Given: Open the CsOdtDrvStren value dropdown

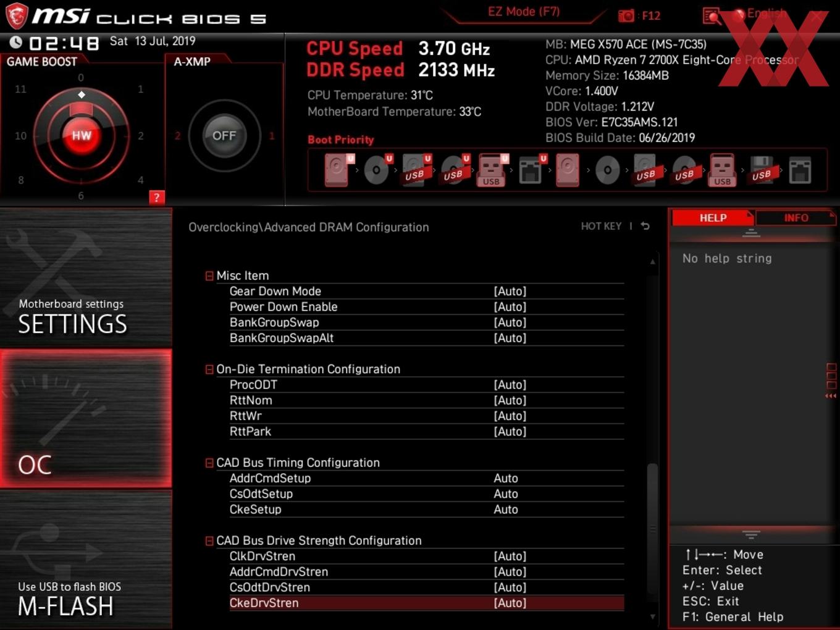Looking at the screenshot, I should point(510,587).
